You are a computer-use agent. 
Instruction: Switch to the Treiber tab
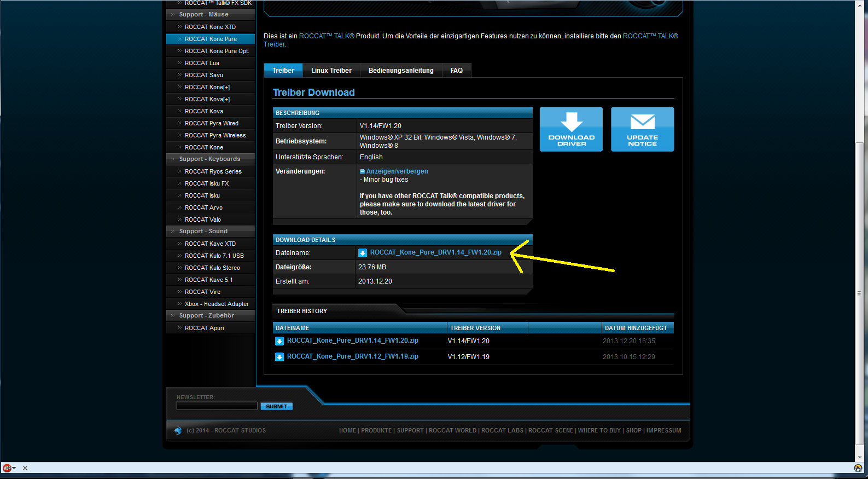click(x=283, y=71)
